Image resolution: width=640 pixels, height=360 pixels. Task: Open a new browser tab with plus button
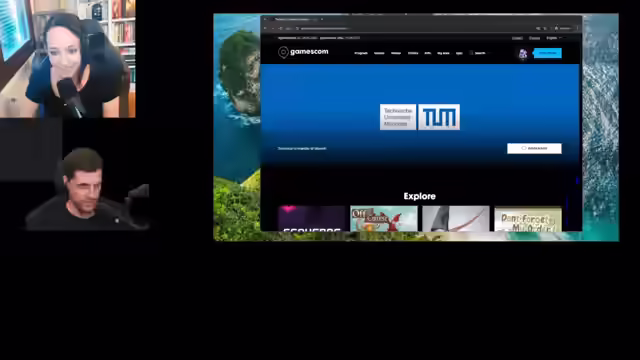coord(322,19)
